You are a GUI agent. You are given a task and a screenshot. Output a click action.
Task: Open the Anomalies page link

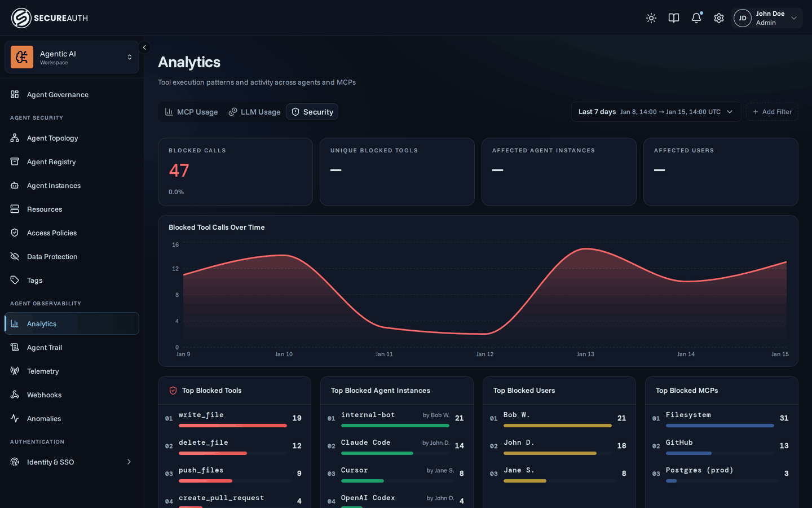(x=72, y=418)
